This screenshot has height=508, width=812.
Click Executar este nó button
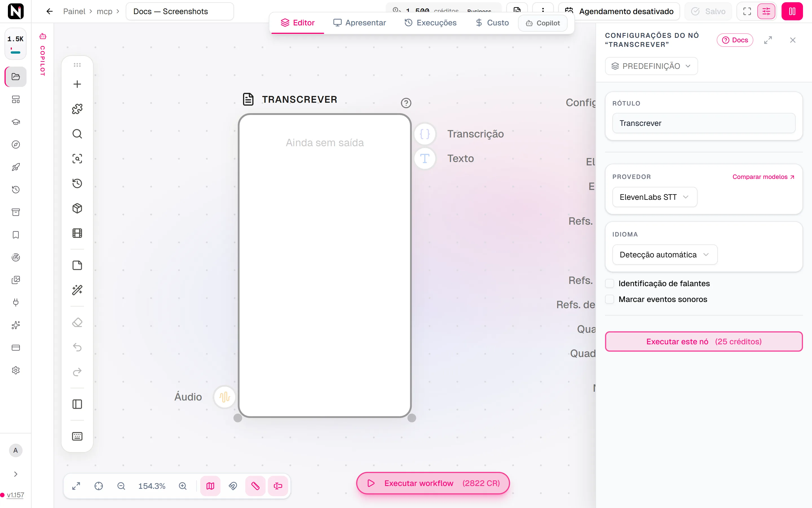[x=704, y=341]
